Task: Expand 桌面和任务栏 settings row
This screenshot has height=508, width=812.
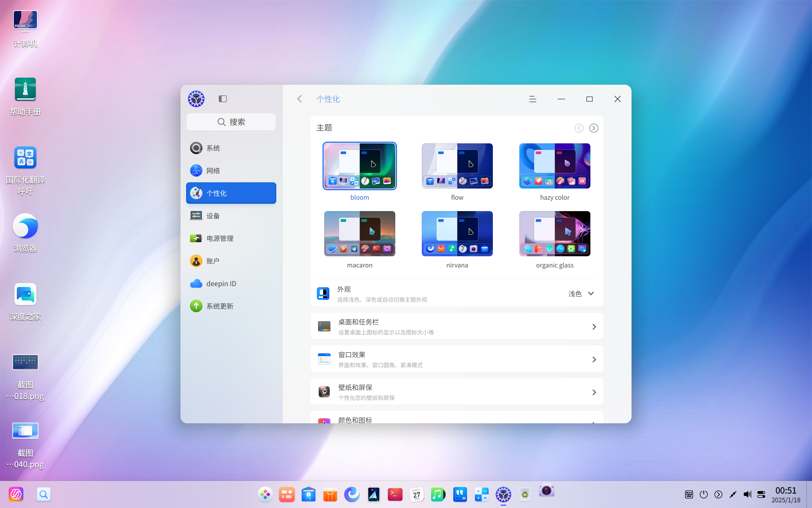Action: pos(457,326)
